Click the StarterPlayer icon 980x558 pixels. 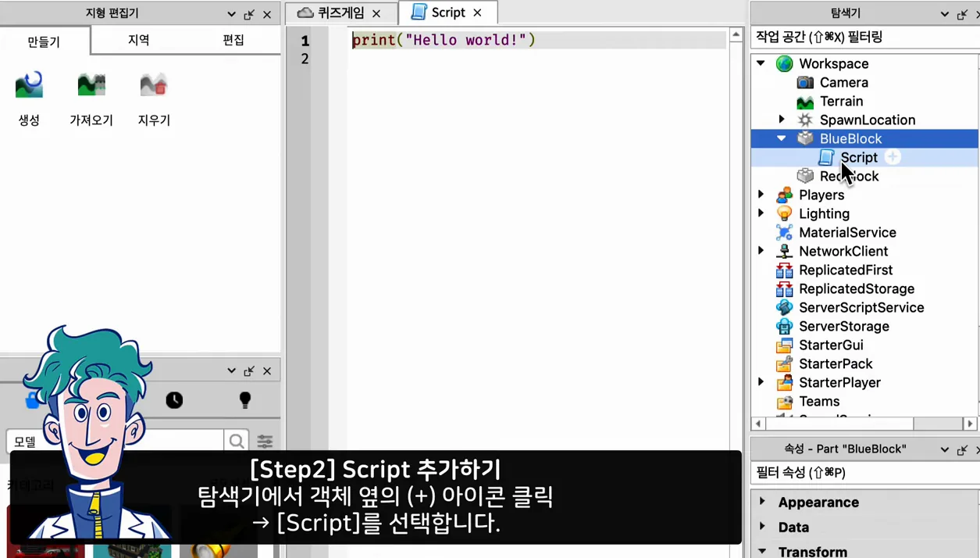coord(784,382)
